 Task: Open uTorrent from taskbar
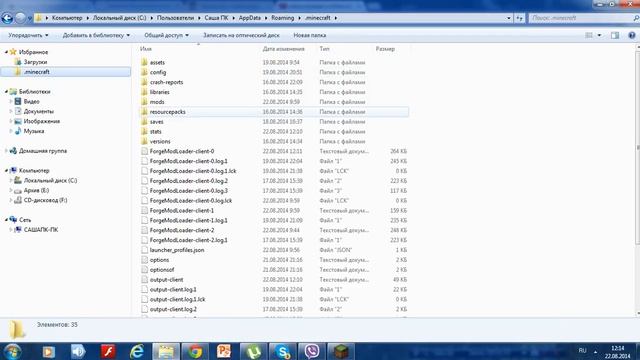click(x=253, y=351)
